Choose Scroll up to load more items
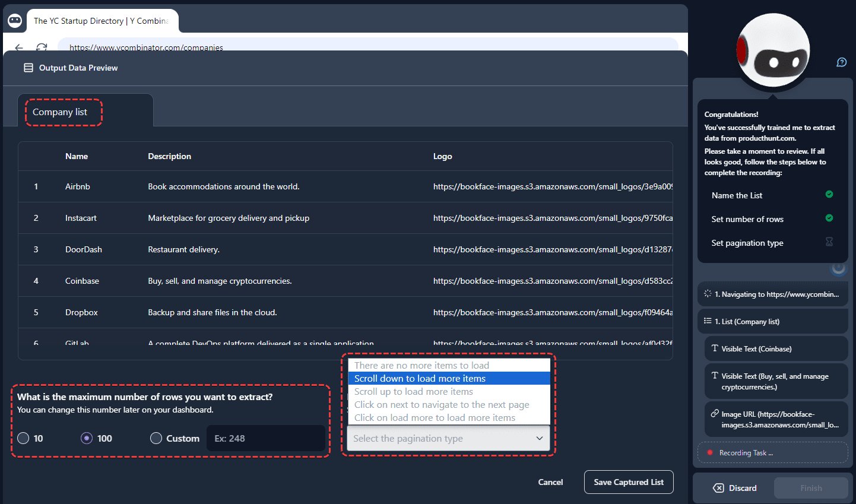Image resolution: width=856 pixels, height=504 pixels. [x=449, y=391]
